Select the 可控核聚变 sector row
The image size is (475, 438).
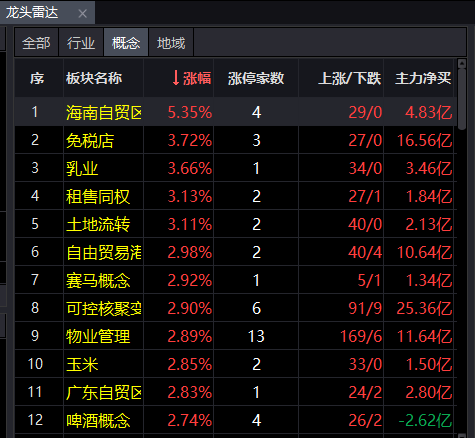(235, 308)
